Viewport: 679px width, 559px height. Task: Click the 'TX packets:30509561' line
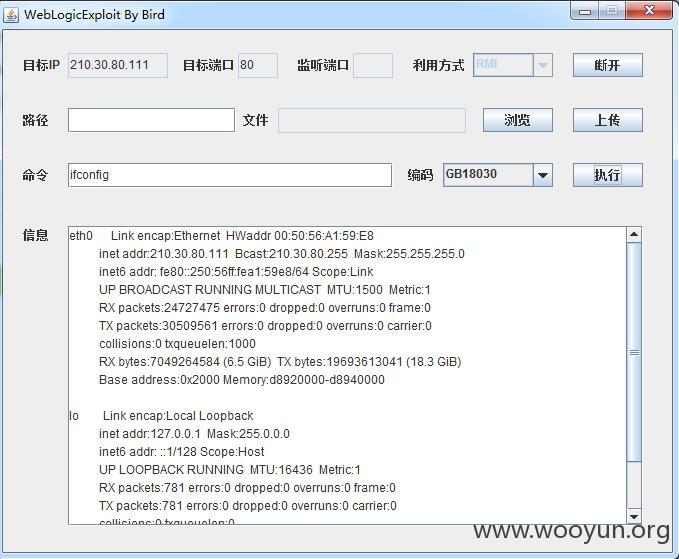pos(265,326)
